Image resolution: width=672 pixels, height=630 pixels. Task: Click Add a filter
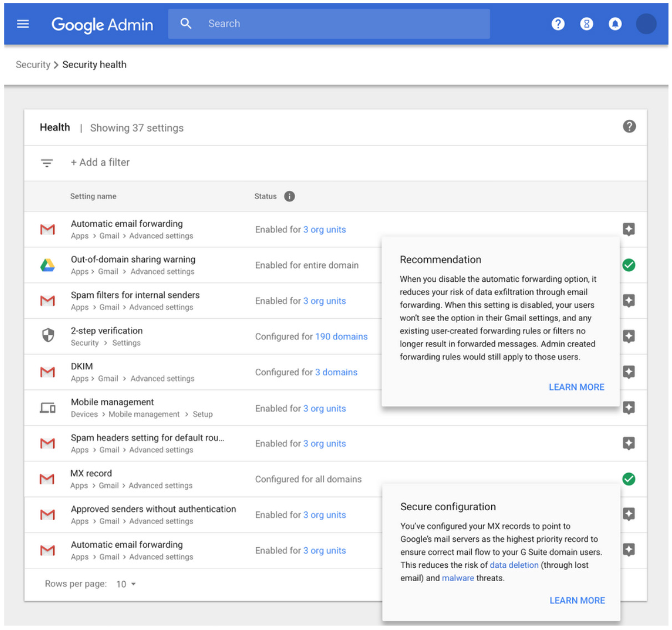click(100, 162)
